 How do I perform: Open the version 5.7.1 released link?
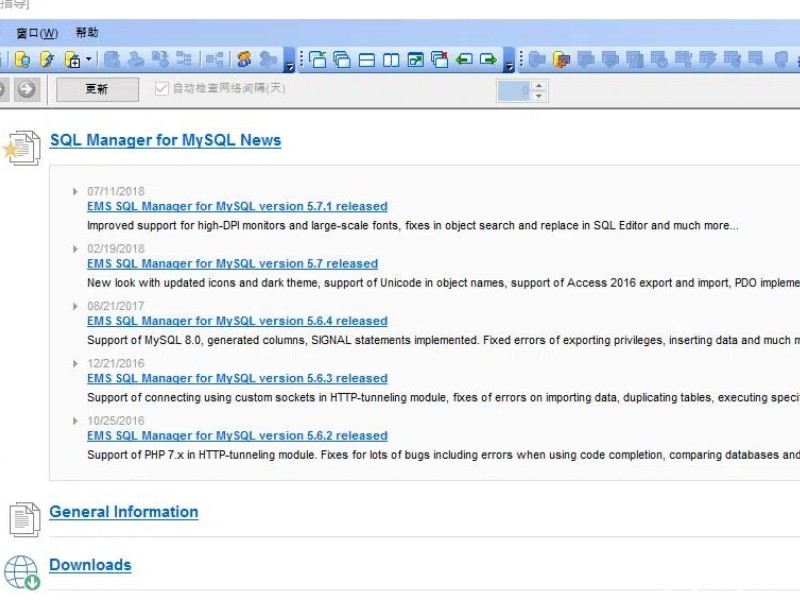[237, 207]
